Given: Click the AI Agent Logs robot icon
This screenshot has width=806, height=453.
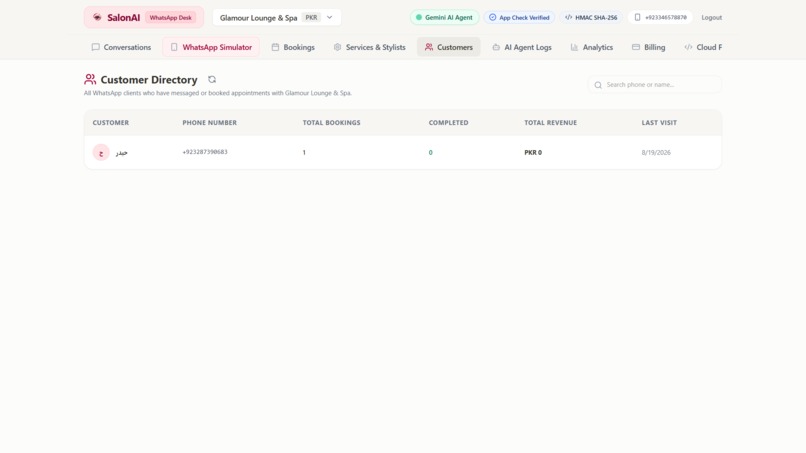Looking at the screenshot, I should [x=496, y=47].
